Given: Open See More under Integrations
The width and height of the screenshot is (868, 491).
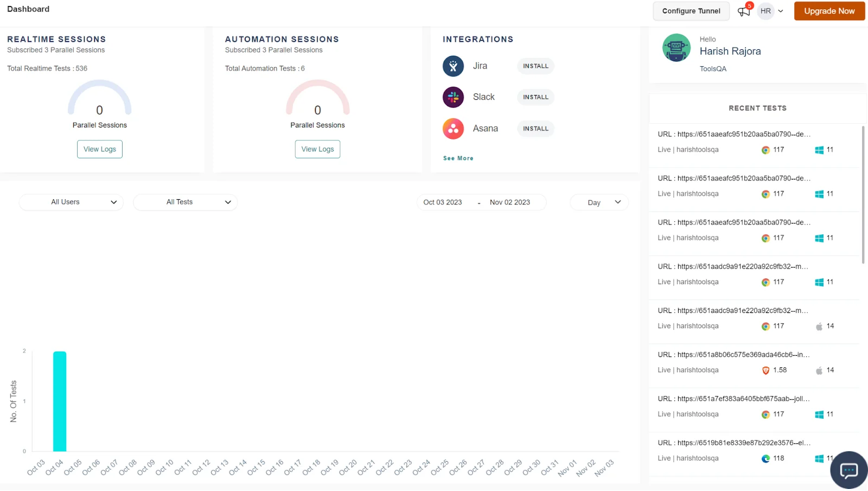Looking at the screenshot, I should tap(458, 158).
